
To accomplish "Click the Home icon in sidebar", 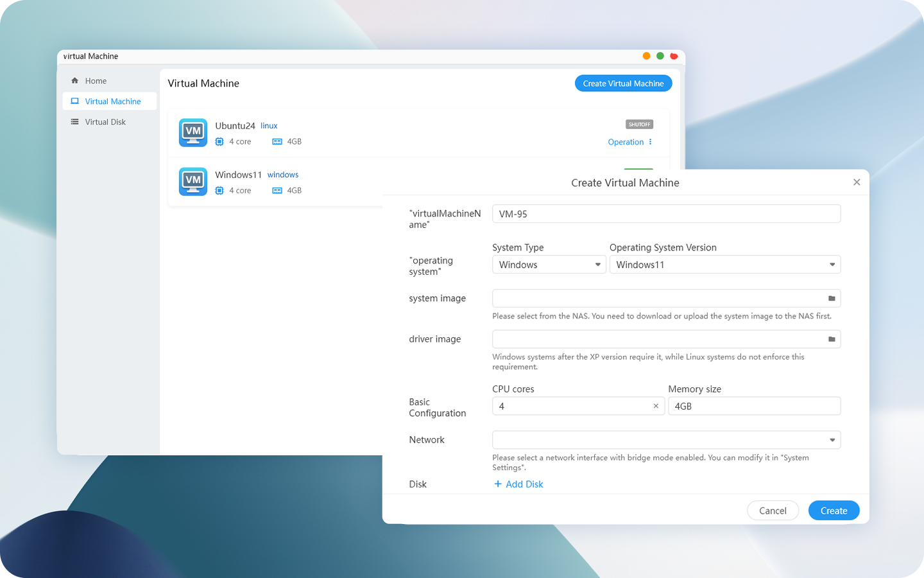I will point(75,81).
